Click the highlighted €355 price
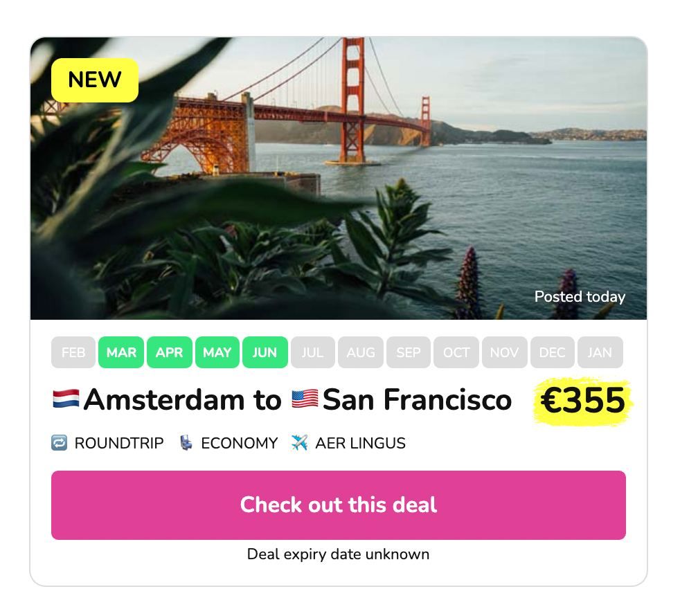Image resolution: width=680 pixels, height=616 pixels. pyautogui.click(x=583, y=400)
